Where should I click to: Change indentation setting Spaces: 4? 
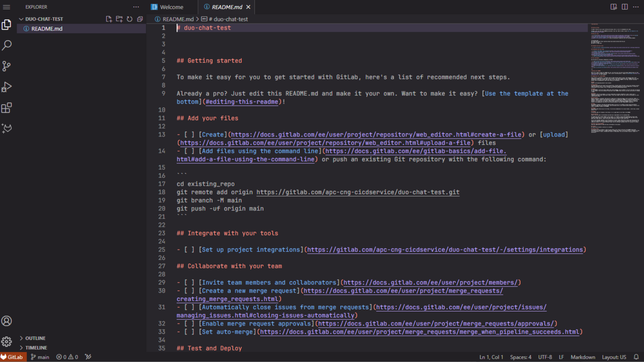(521, 357)
